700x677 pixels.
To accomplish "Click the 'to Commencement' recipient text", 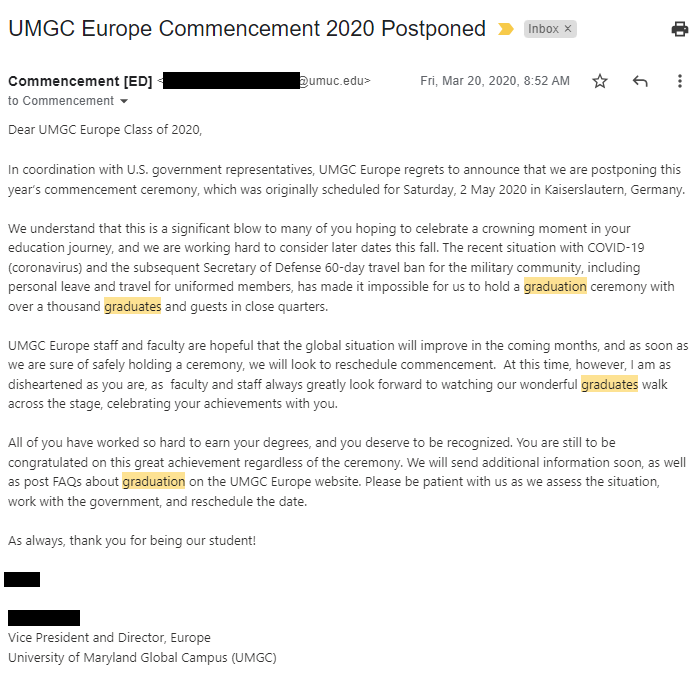I will 61,101.
